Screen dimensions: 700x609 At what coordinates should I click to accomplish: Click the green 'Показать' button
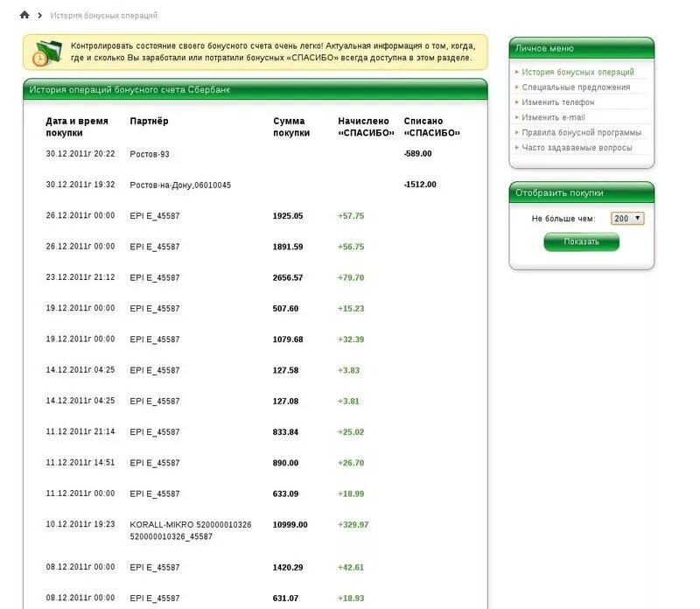pyautogui.click(x=581, y=242)
